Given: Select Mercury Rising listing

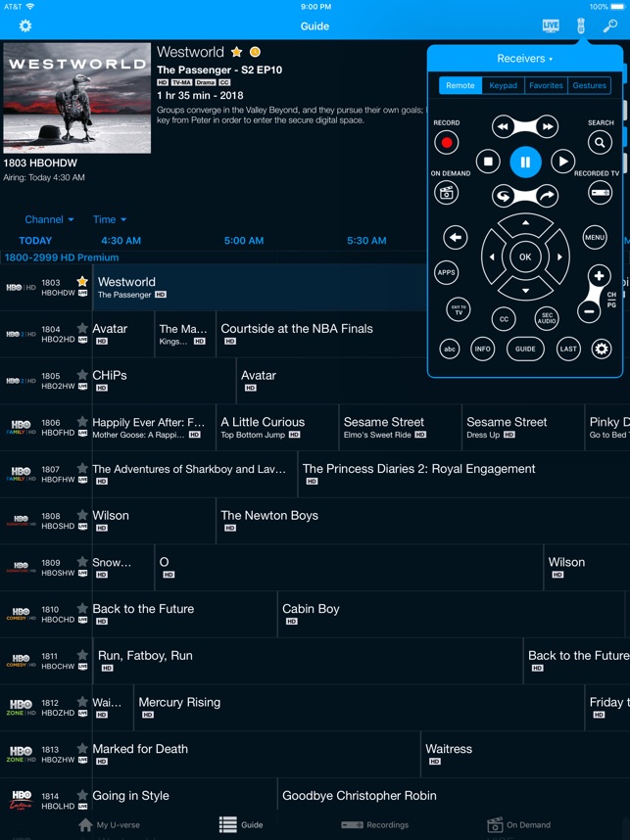Looking at the screenshot, I should coord(360,708).
